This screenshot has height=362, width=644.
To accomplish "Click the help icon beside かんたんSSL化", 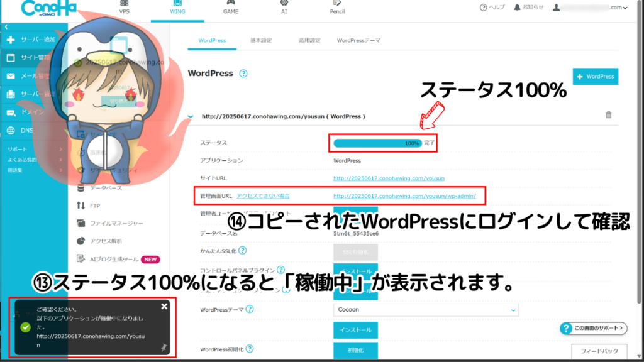I will (x=243, y=251).
